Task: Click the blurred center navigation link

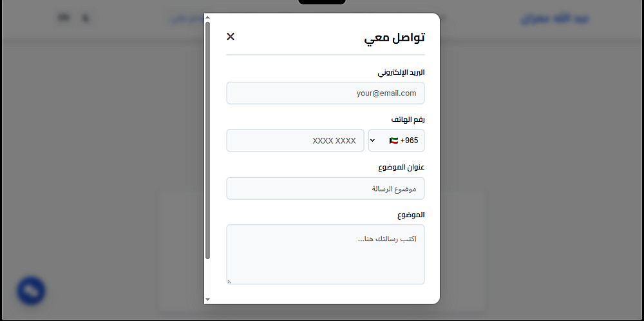Action: [185, 18]
